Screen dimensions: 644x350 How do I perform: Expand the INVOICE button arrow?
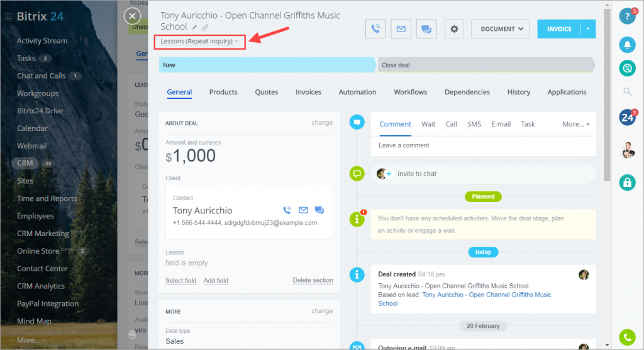(588, 29)
